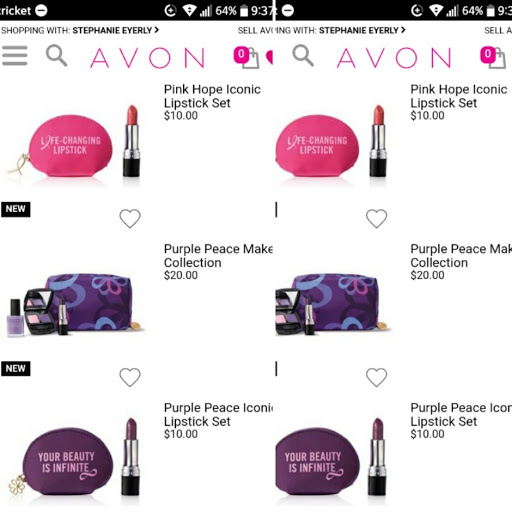This screenshot has width=512, height=512.
Task: Open left Purple Peace Iconic Lipstick Set title
Action: [218, 414]
